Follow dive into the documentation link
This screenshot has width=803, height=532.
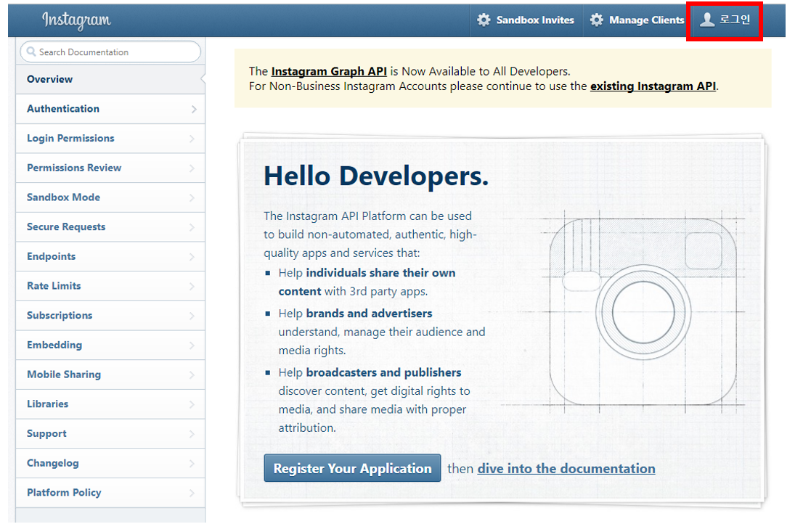[x=566, y=469]
